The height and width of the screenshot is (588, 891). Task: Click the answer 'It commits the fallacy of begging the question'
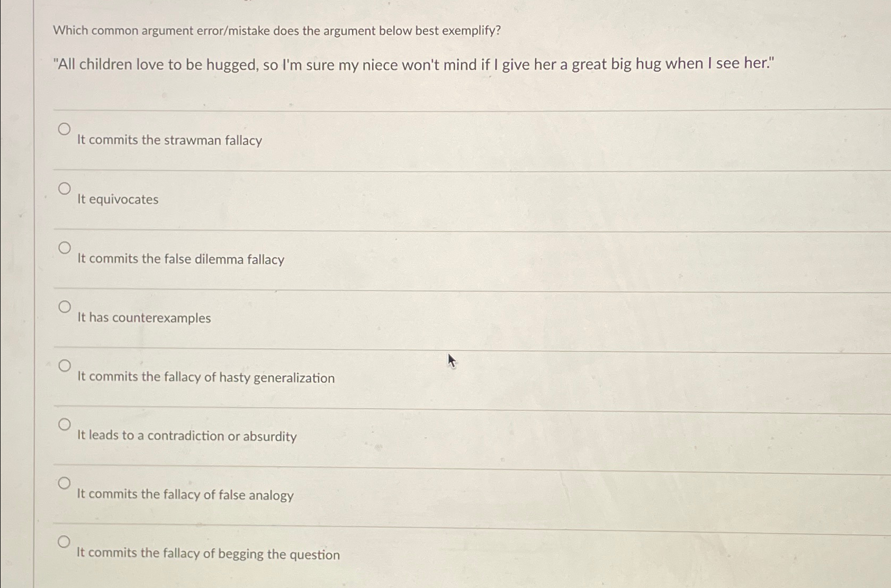(x=209, y=554)
